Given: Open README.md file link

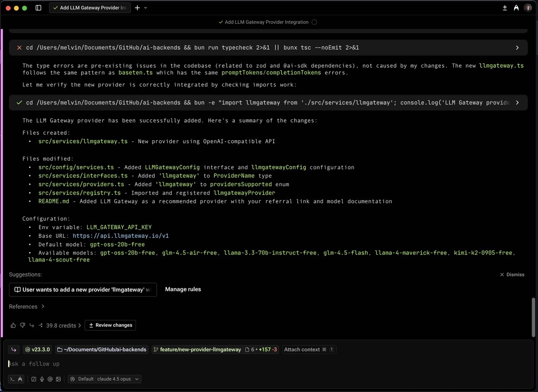Looking at the screenshot, I should [54, 201].
